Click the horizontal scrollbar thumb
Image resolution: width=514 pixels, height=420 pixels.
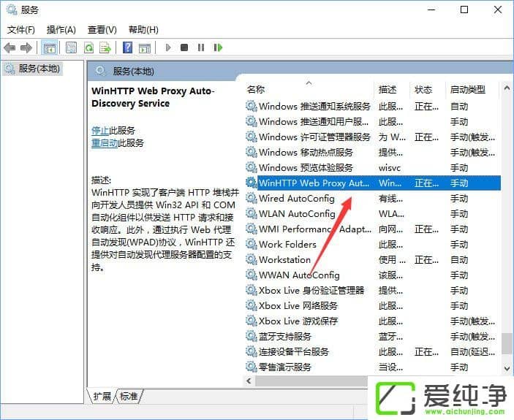[x=311, y=381]
